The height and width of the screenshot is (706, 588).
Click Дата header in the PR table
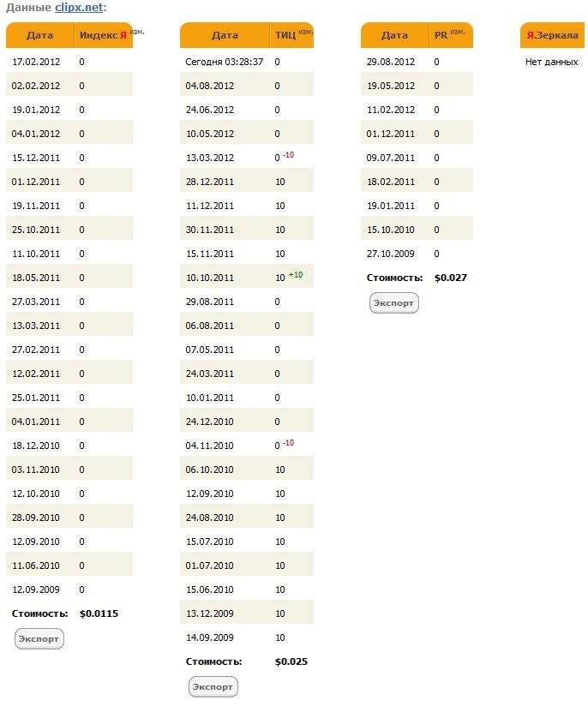point(394,35)
